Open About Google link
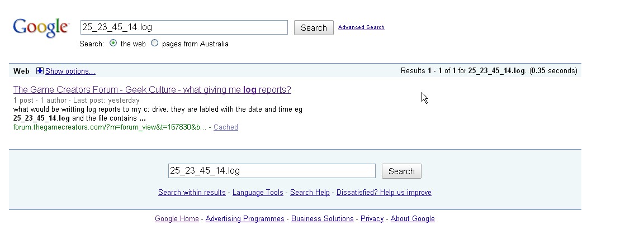 point(413,219)
